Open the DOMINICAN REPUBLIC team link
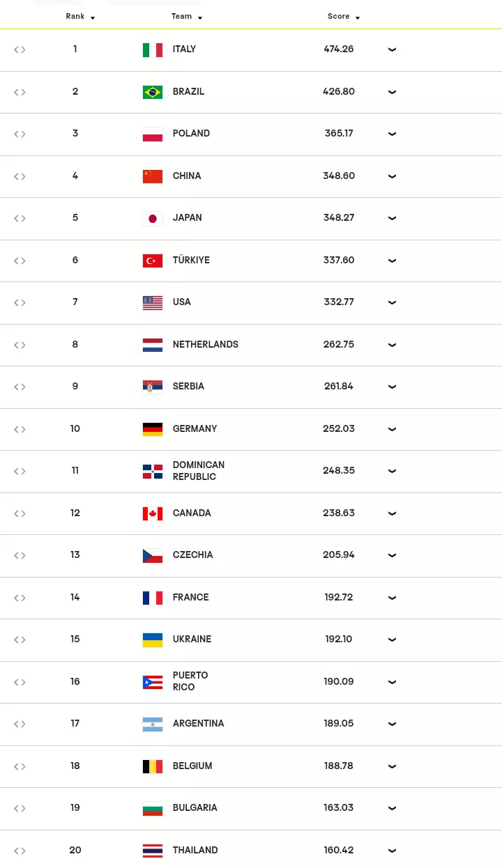The width and height of the screenshot is (502, 868). pyautogui.click(x=199, y=471)
